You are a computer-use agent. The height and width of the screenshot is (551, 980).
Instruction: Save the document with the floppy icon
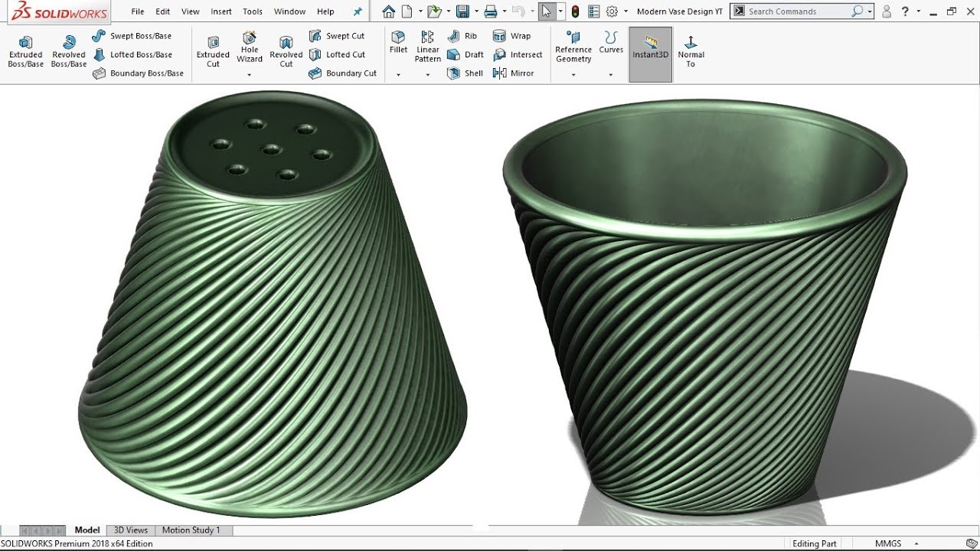click(x=462, y=11)
